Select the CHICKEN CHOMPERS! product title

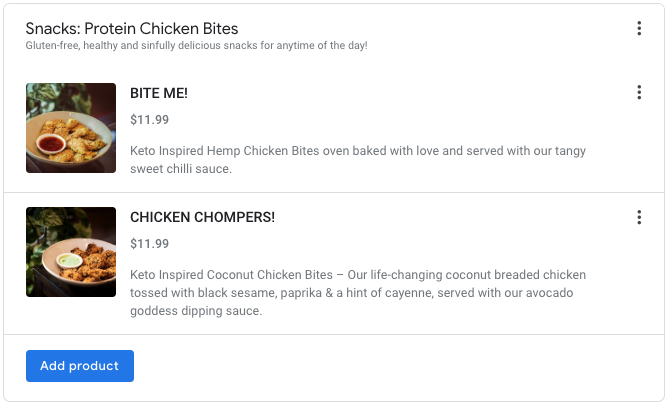click(202, 217)
